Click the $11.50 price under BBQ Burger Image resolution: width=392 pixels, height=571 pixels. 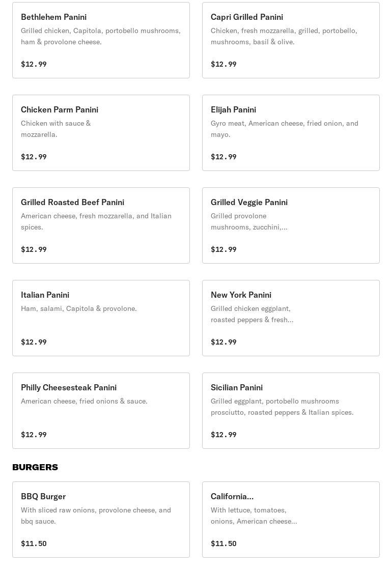[x=34, y=544]
